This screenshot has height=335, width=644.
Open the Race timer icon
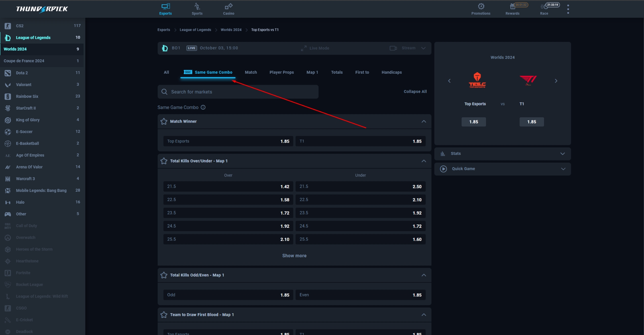pyautogui.click(x=544, y=6)
